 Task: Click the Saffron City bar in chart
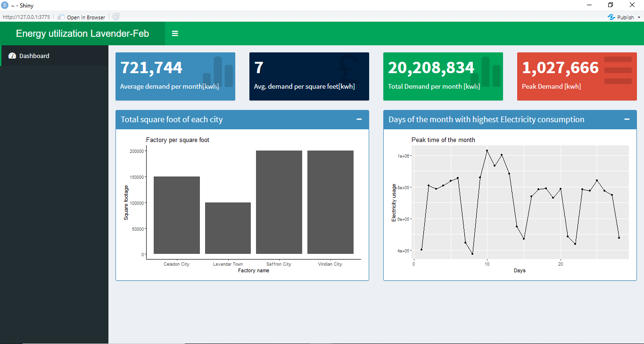click(279, 202)
